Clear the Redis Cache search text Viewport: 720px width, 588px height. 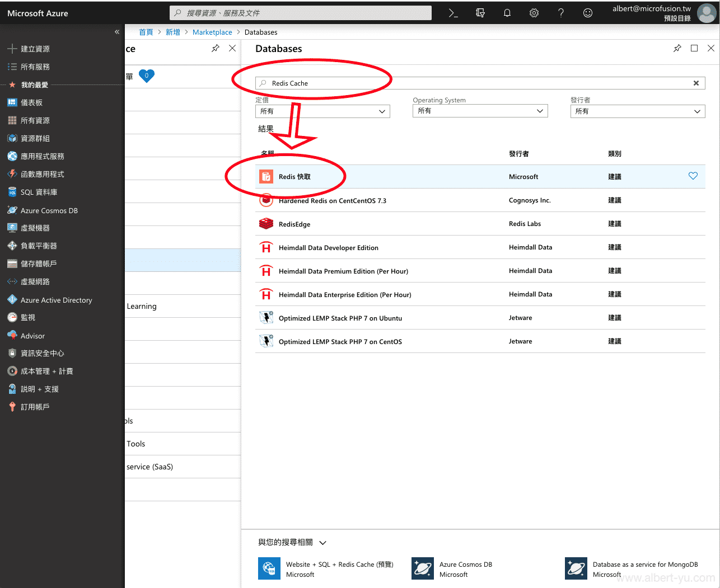click(x=696, y=83)
